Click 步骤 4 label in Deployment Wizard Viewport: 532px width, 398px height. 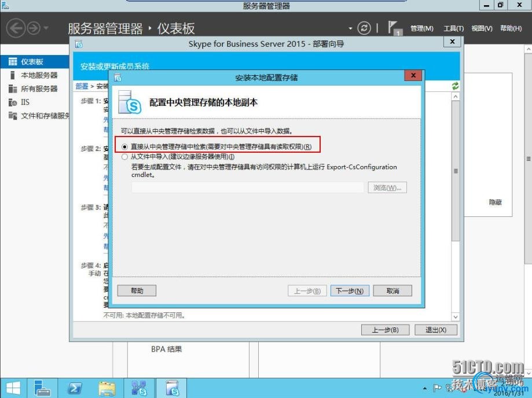[90, 266]
